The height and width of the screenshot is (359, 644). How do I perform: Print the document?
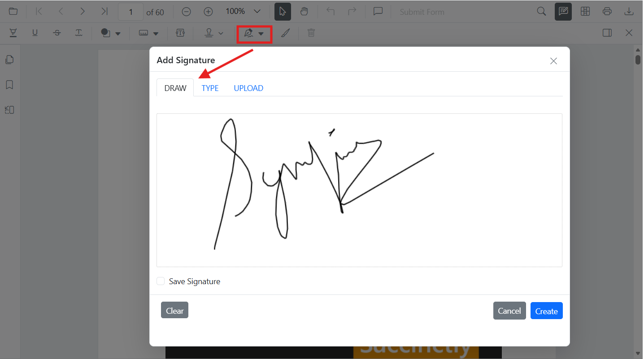click(607, 11)
